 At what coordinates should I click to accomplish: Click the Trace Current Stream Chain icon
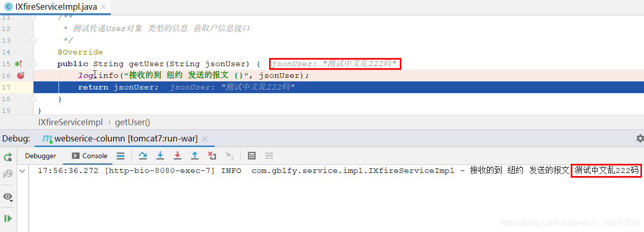click(x=269, y=156)
